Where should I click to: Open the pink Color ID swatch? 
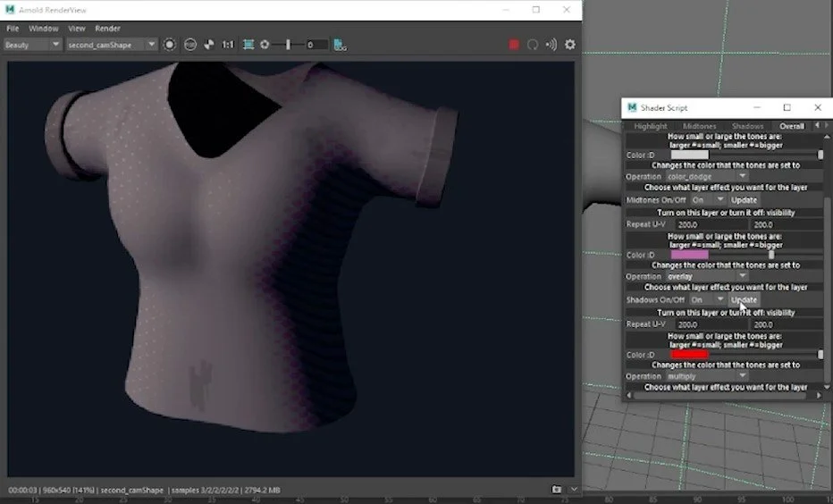click(x=690, y=255)
